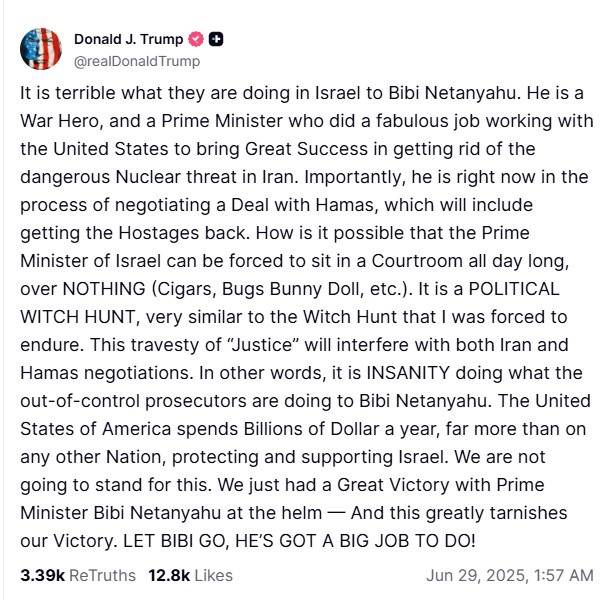View the 3.39k ReTruths list

78,575
